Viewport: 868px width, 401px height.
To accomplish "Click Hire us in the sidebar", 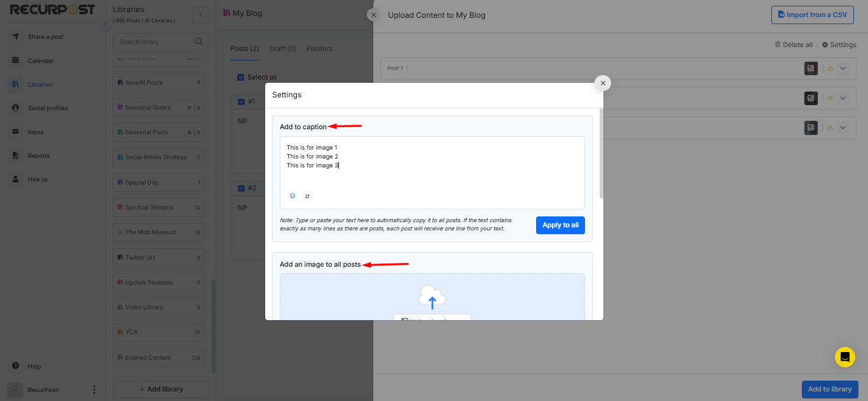I will [x=38, y=179].
